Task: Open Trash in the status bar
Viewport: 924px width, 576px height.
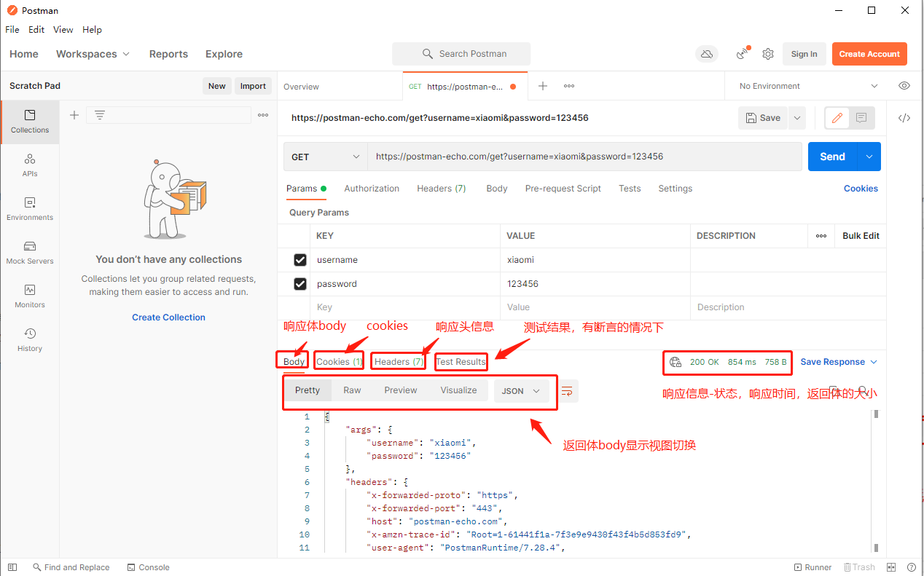Action: (x=859, y=567)
